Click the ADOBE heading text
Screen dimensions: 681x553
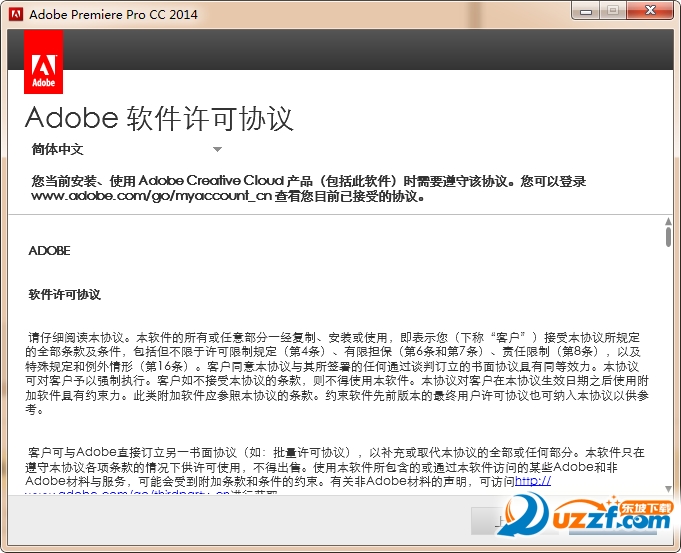coord(49,251)
